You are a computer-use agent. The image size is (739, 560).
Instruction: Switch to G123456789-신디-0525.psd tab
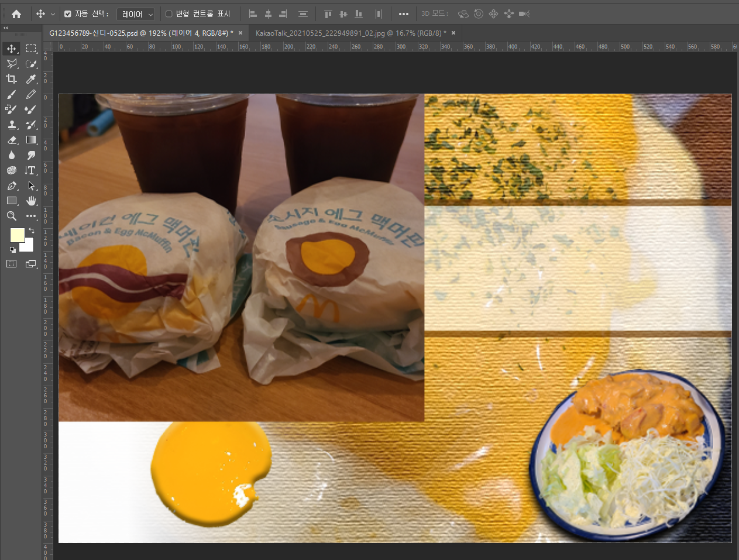(141, 33)
